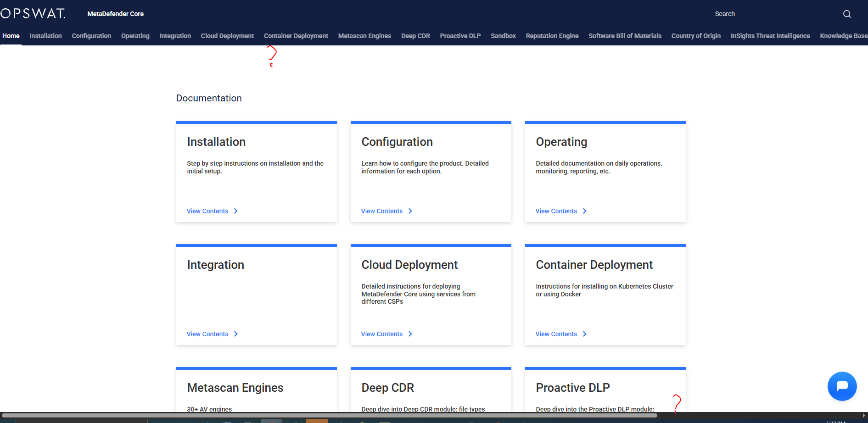The width and height of the screenshot is (868, 423).
Task: Open InSights Threat Intelligence tab
Action: 770,36
